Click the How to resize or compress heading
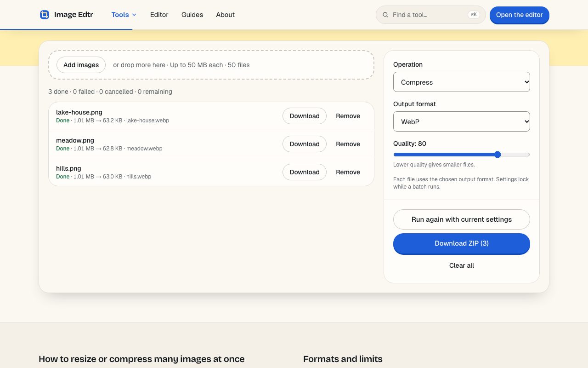 141,359
